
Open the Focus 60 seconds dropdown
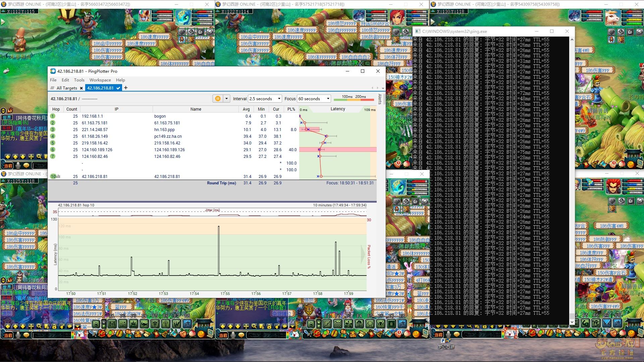[314, 99]
